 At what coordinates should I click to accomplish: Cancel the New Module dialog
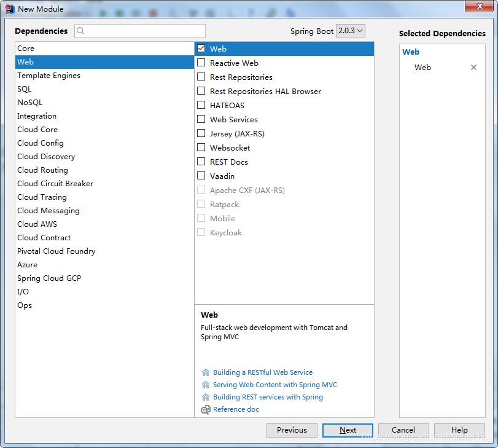coord(403,430)
